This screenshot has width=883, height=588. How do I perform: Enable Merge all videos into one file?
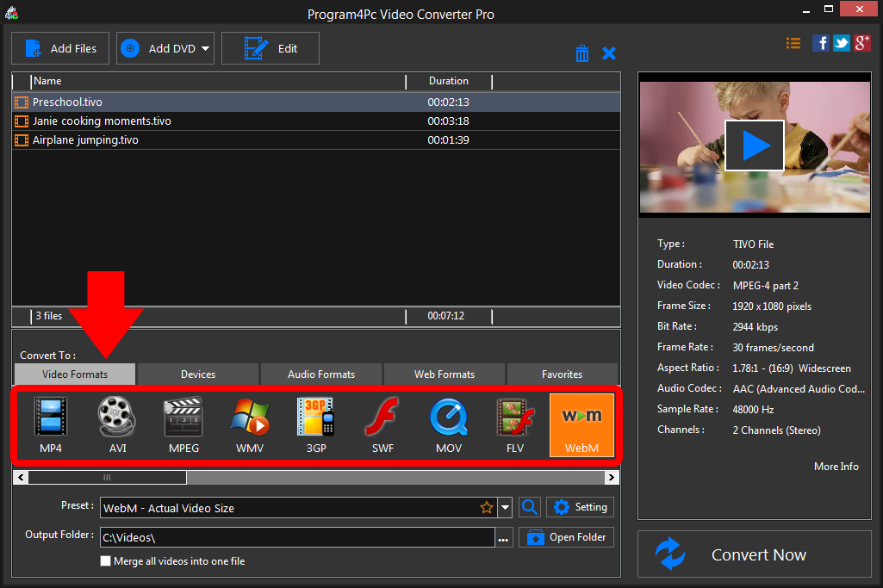point(105,561)
